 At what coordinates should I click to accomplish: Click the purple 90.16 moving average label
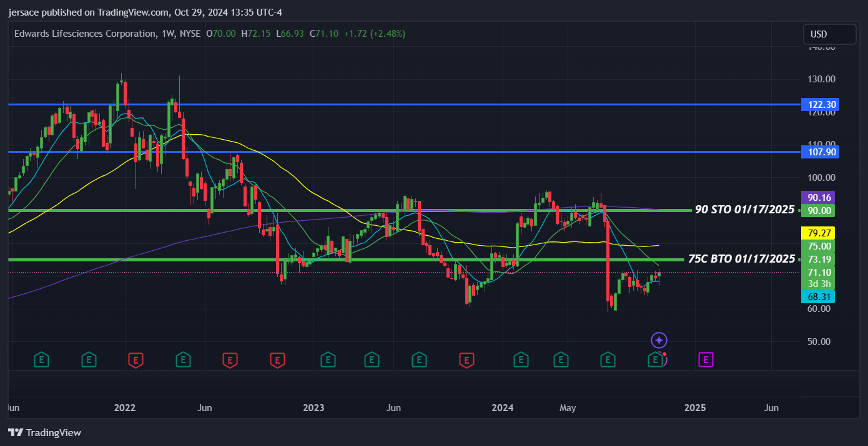tap(817, 198)
